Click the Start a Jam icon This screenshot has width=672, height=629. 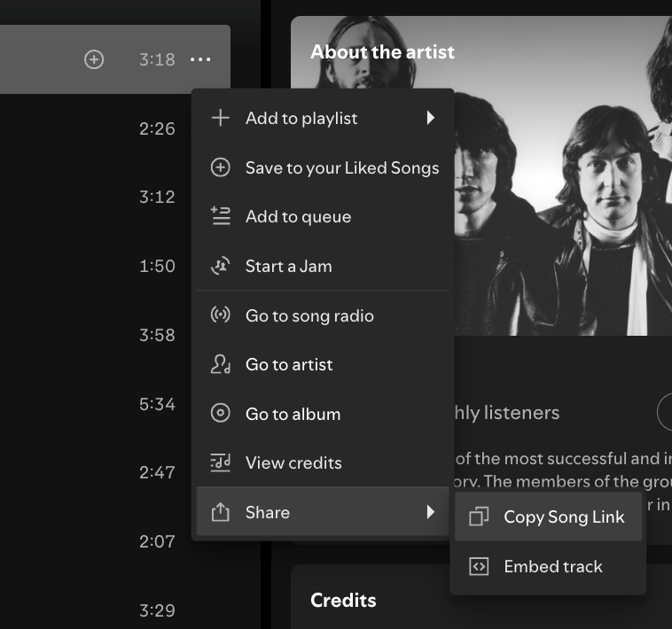[220, 266]
